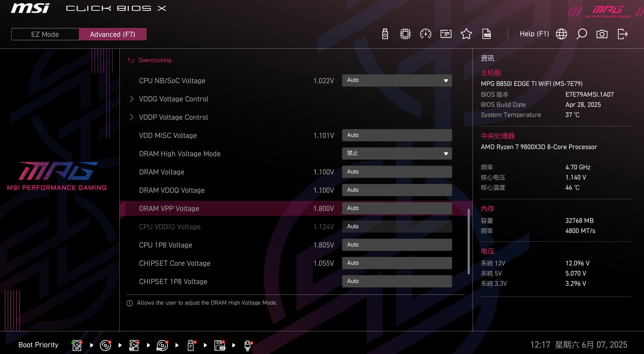The width and height of the screenshot is (644, 354).
Task: Click the Boot Priority label
Action: click(38, 345)
